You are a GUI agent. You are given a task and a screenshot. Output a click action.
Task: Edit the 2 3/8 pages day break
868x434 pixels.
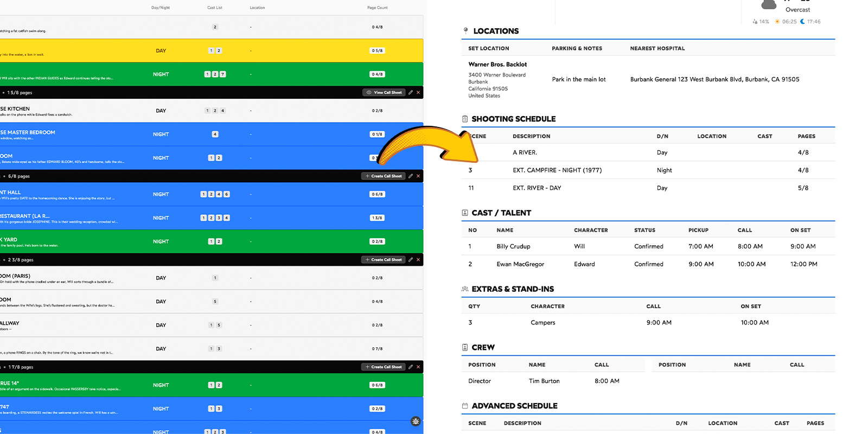[411, 260]
